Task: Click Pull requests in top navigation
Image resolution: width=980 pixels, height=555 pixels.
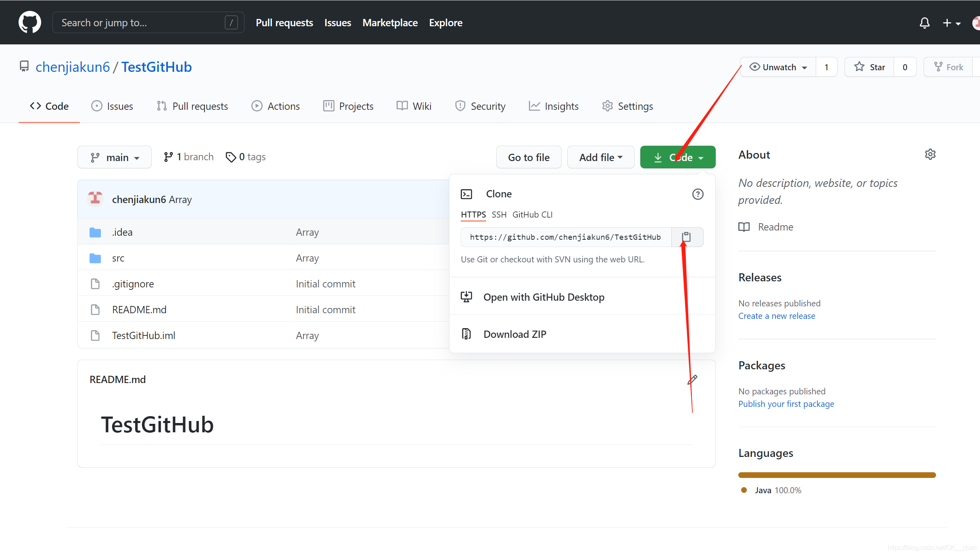Action: point(284,23)
